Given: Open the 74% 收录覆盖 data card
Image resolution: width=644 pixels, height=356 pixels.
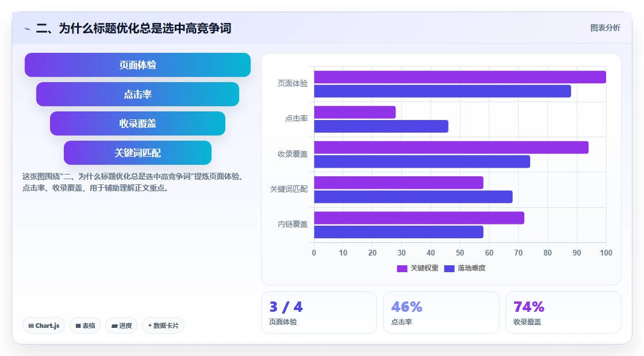Looking at the screenshot, I should tap(563, 312).
